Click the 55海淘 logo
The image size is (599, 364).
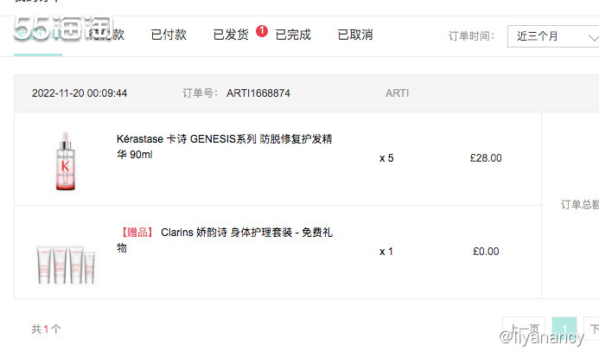63,29
